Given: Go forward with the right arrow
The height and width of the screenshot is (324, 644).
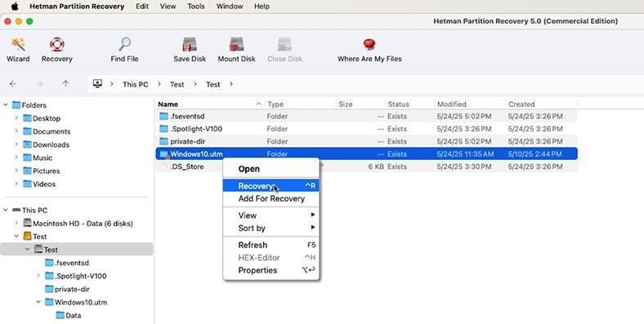Looking at the screenshot, I should coord(39,84).
